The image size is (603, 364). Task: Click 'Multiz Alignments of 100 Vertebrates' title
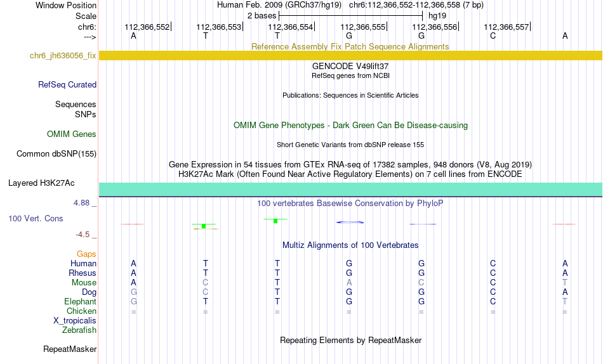[x=350, y=245]
